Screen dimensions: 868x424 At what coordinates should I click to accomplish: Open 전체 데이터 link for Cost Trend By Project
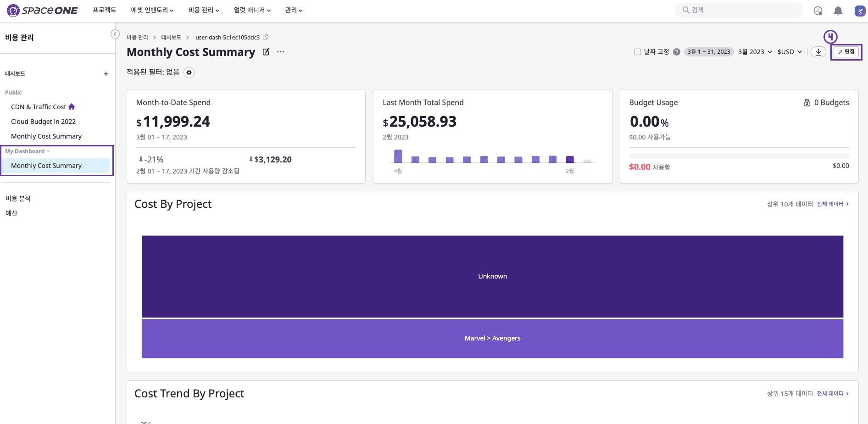(x=833, y=393)
